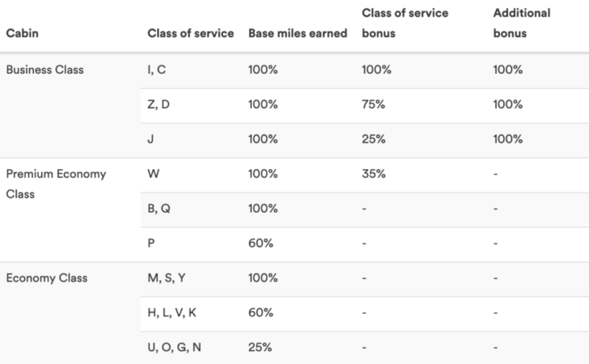Click the Z, D class of service cell
This screenshot has width=589, height=364.
pos(158,104)
